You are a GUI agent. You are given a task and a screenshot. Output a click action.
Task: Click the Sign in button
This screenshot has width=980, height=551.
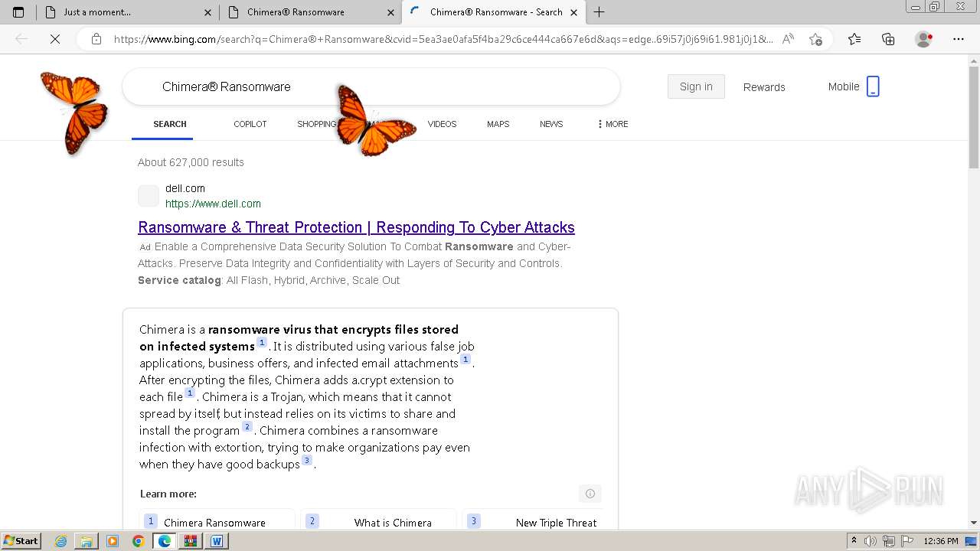696,86
